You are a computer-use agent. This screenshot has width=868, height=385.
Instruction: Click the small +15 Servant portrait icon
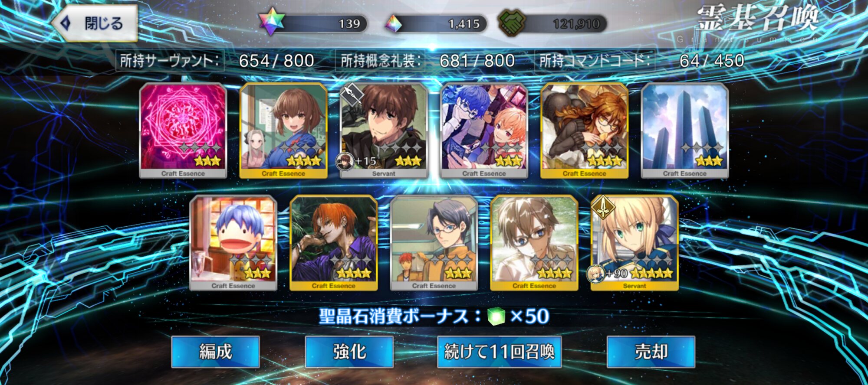345,161
